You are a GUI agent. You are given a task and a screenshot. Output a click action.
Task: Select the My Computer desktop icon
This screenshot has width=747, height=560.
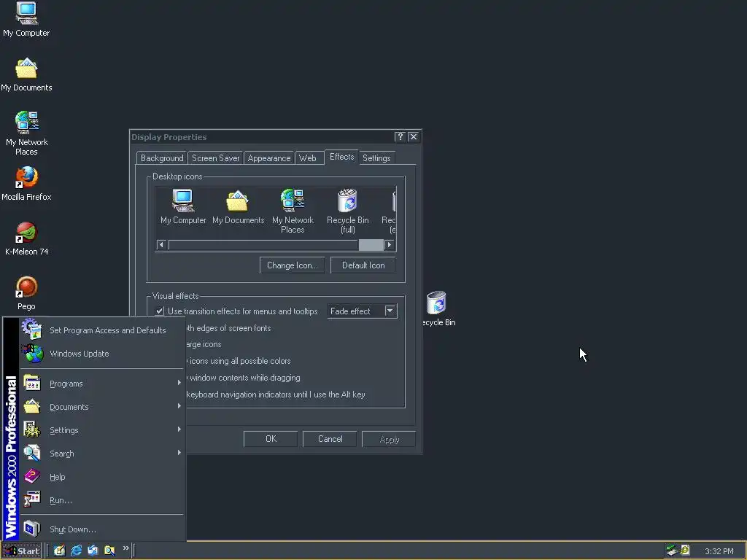26,19
